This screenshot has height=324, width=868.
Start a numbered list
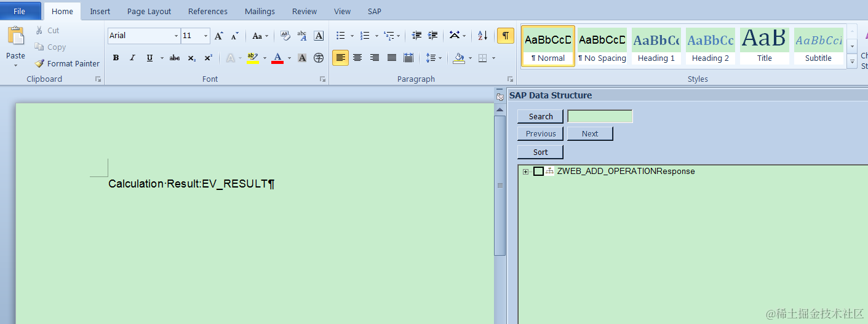point(365,36)
